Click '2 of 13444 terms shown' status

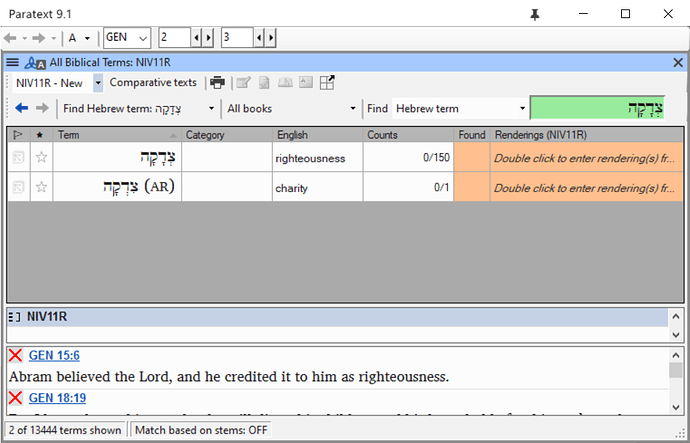65,430
